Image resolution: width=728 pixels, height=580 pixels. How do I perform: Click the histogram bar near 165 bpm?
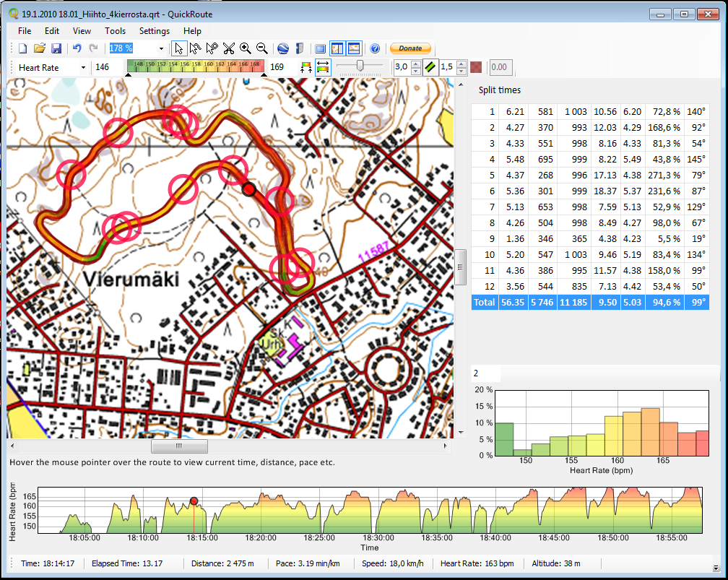tap(669, 439)
